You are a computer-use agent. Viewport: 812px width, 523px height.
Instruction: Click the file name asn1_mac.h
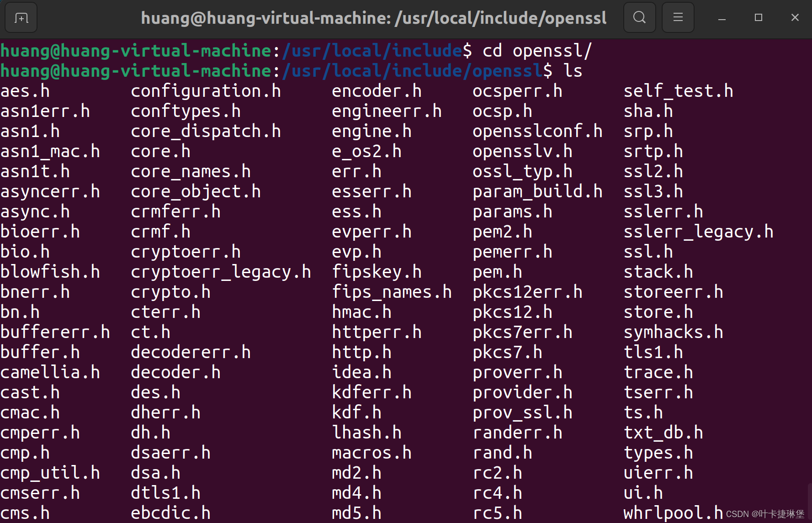[50, 151]
